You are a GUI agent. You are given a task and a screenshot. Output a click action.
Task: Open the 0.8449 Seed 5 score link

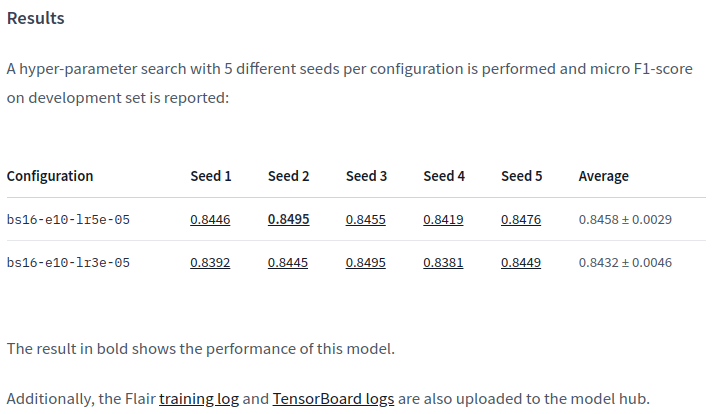tap(521, 263)
